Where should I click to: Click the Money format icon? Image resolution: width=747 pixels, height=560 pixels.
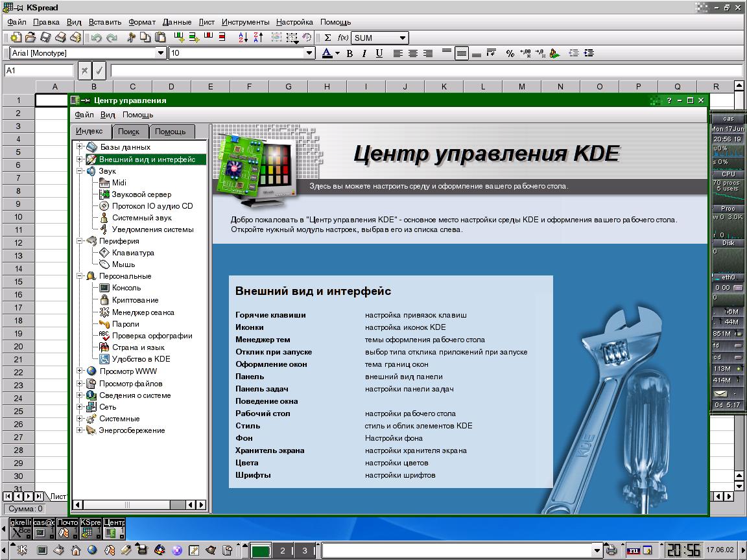554,53
